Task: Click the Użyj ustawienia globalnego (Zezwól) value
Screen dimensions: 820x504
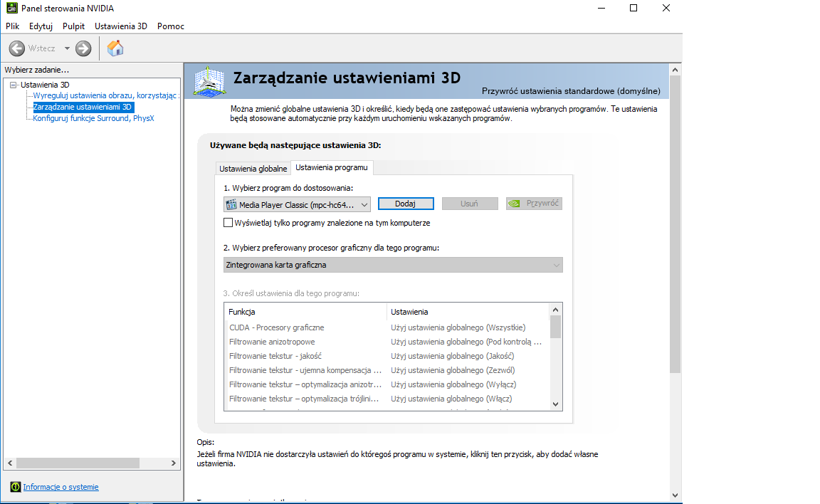Action: coord(453,370)
